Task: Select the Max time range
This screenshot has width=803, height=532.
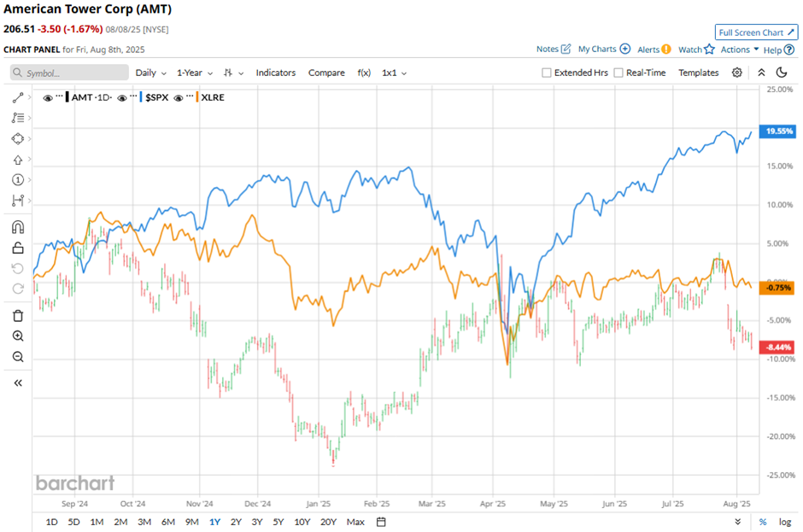Action: pos(355,522)
